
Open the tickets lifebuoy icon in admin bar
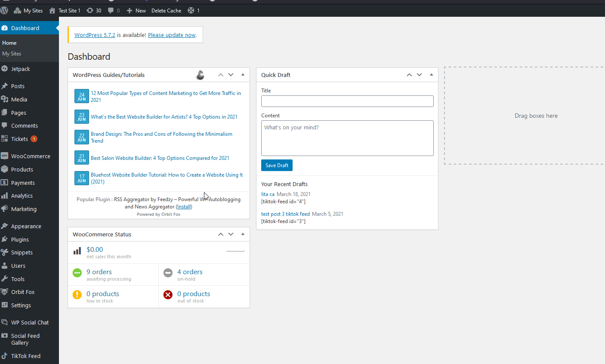pos(194,10)
